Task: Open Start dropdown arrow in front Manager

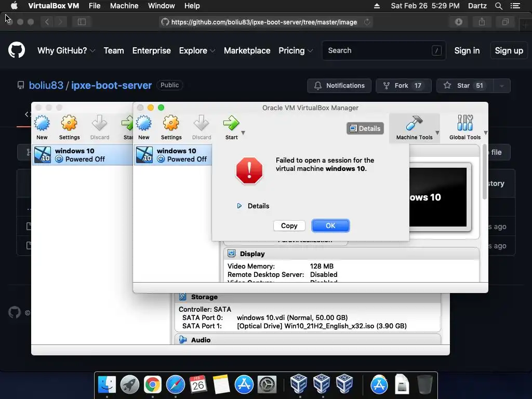Action: pyautogui.click(x=243, y=133)
